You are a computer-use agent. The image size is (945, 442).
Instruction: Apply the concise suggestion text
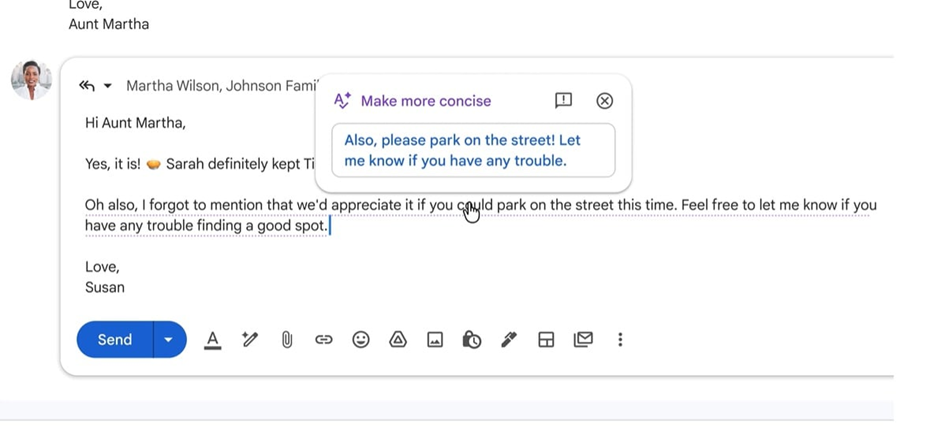pos(473,150)
